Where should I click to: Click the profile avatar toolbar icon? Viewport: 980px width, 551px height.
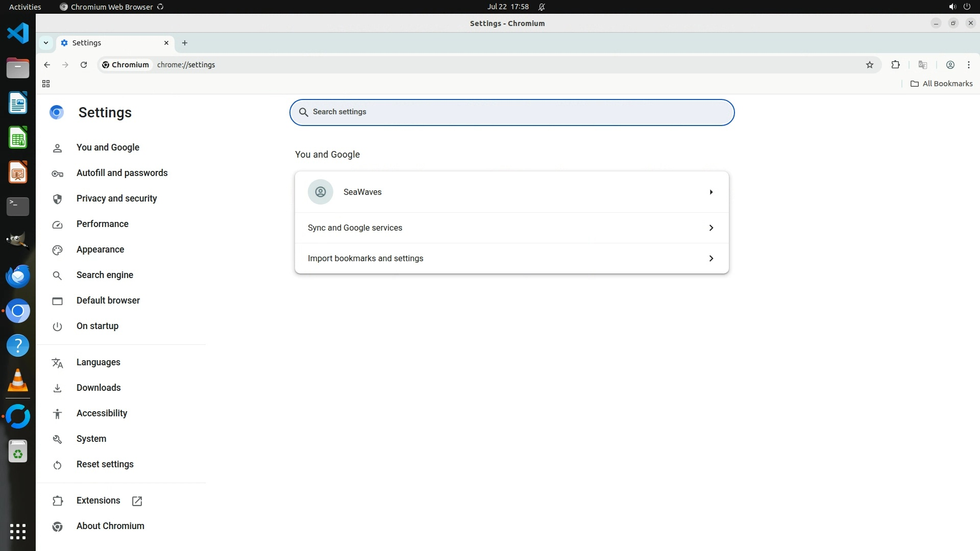[950, 65]
